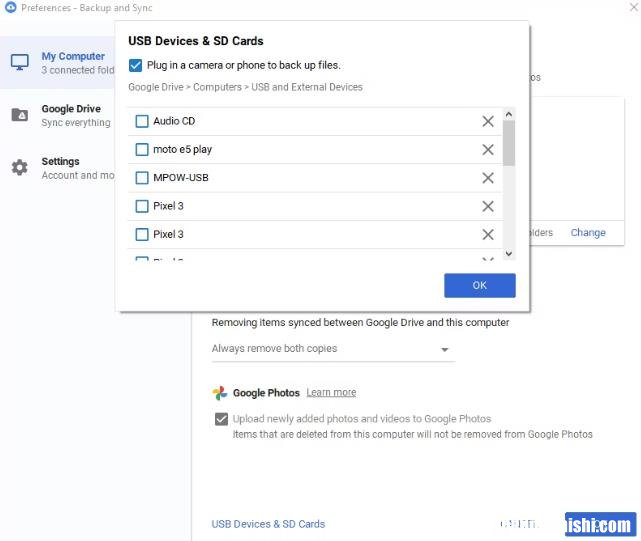Click the Google Photos pinwheel icon

pos(220,393)
